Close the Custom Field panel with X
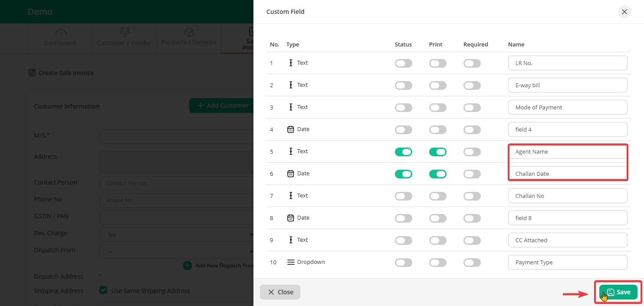The width and height of the screenshot is (644, 306). pyautogui.click(x=624, y=12)
